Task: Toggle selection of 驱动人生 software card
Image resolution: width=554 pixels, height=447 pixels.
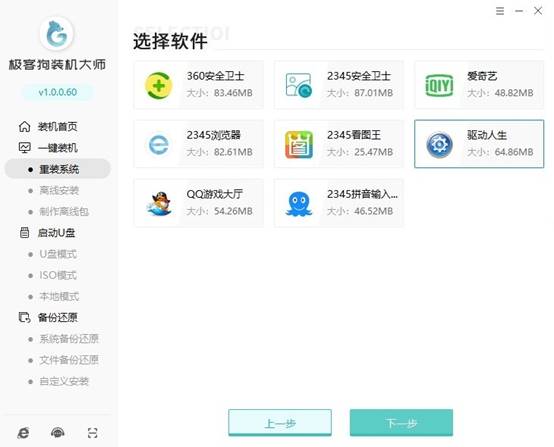Action: coord(479,144)
